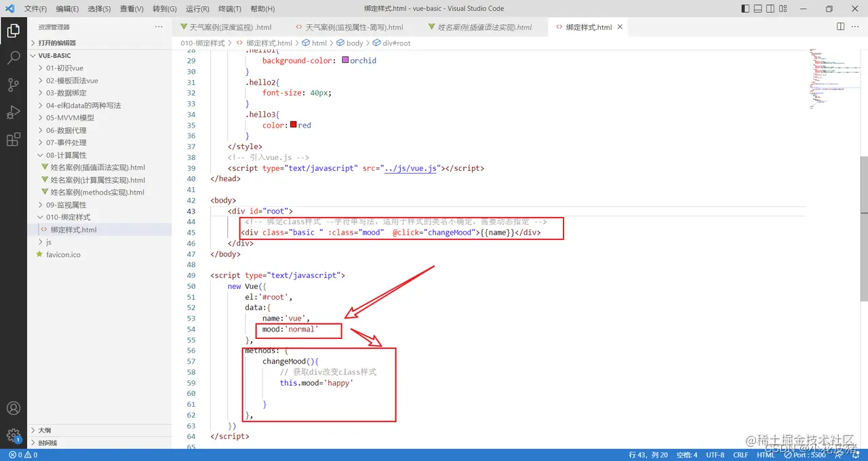The image size is (868, 461).
Task: Open the Extensions view
Action: [x=13, y=140]
